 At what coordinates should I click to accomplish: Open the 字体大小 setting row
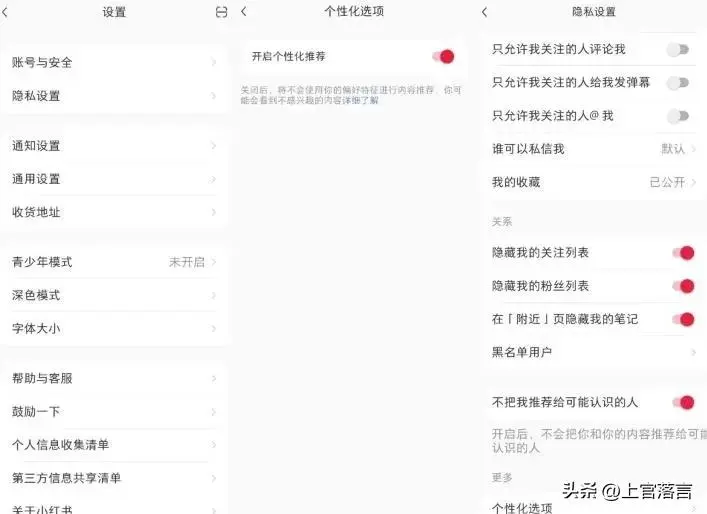pyautogui.click(x=110, y=328)
